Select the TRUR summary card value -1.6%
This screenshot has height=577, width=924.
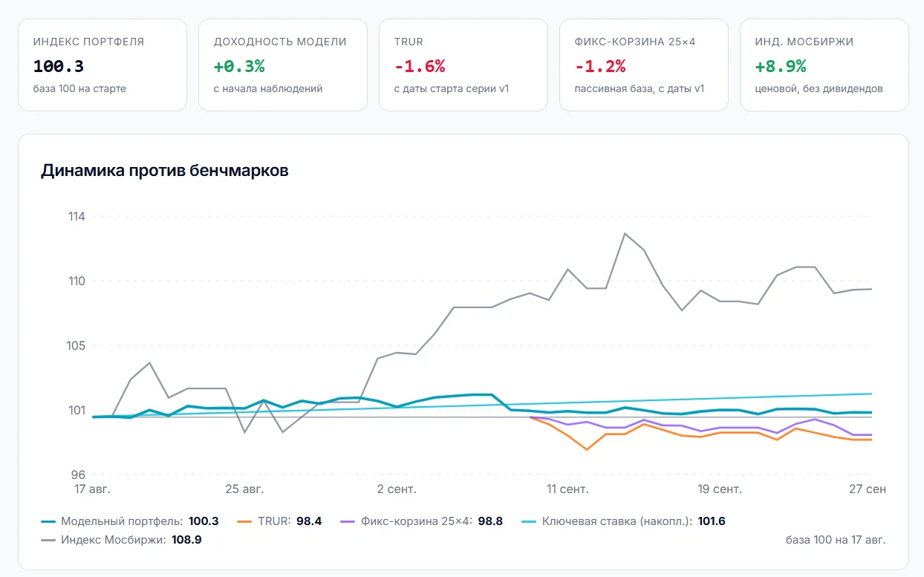[420, 67]
